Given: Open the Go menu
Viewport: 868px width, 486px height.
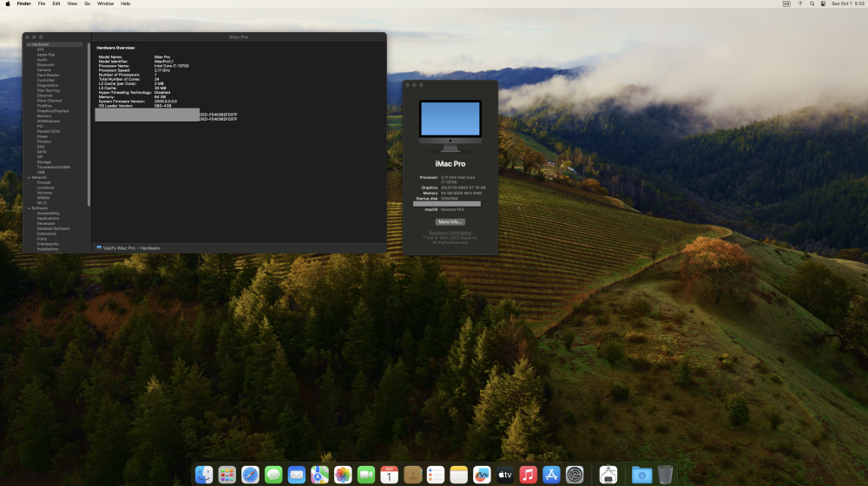Looking at the screenshot, I should click(87, 3).
